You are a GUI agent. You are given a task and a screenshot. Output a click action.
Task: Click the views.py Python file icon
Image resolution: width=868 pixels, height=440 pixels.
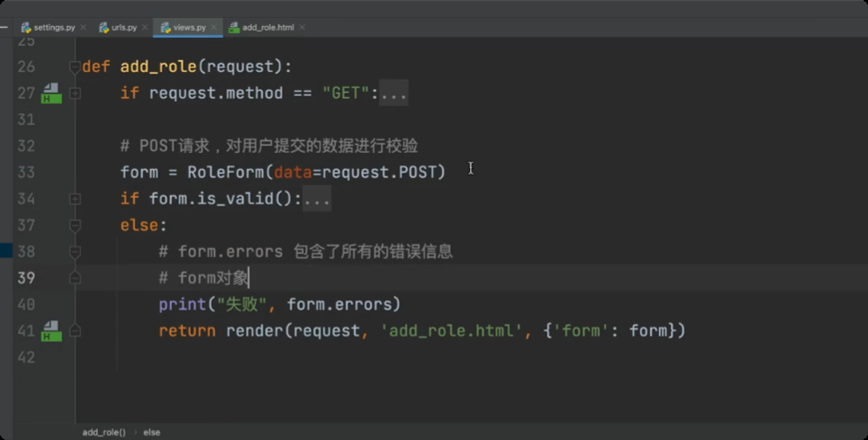coord(166,27)
